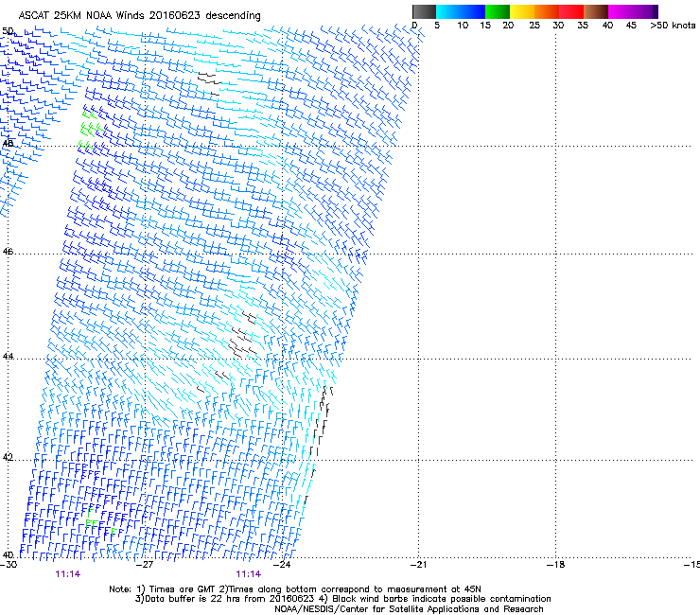Click the '30' legend label
Viewport: 700px width, 615px height.
pyautogui.click(x=558, y=26)
